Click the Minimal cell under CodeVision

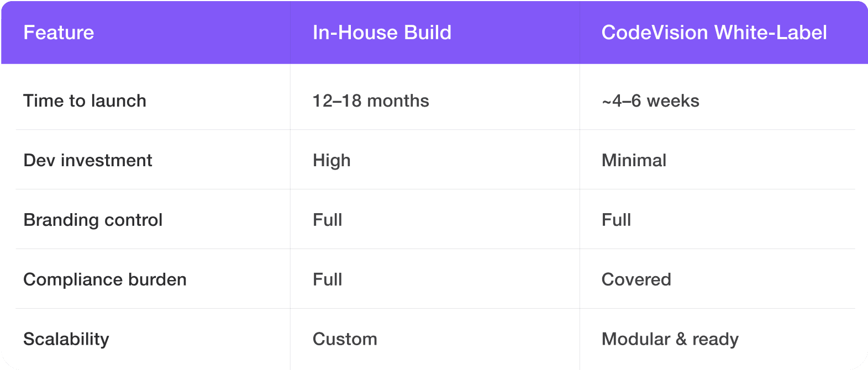tap(634, 161)
